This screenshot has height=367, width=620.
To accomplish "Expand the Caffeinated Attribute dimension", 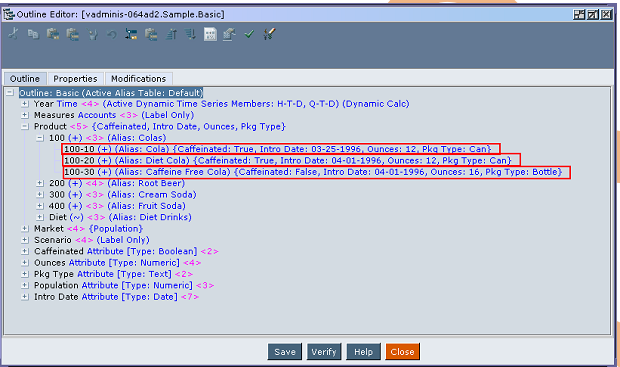I will 25,252.
